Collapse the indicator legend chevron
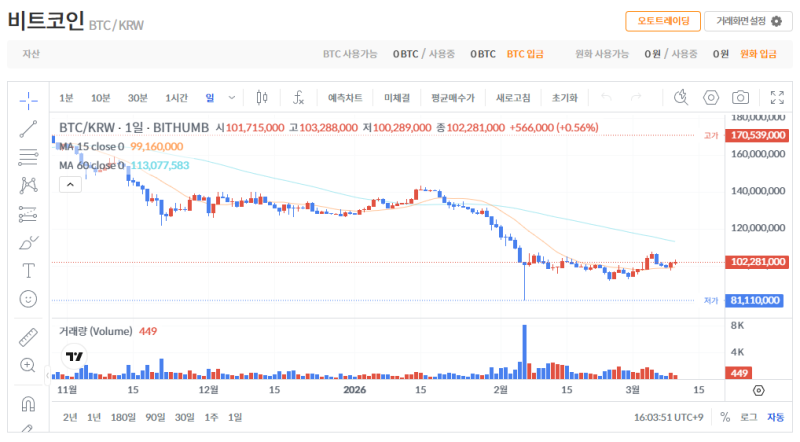Viewport: 800px width, 442px height. (70, 184)
